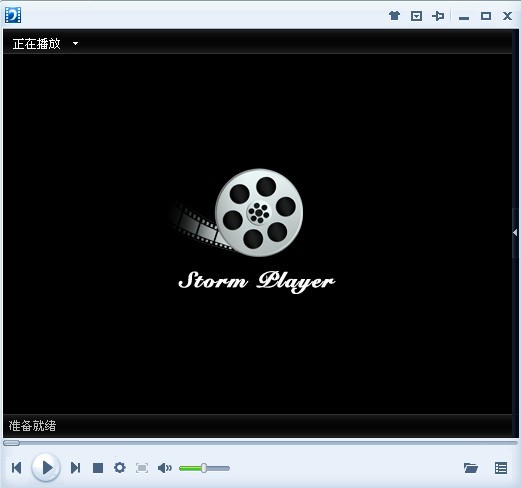This screenshot has height=488, width=521.
Task: Skip to the previous track
Action: pos(17,468)
